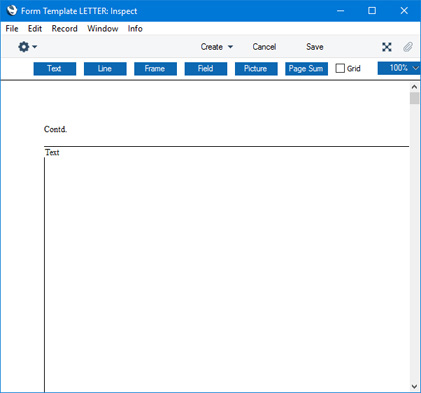Select the horizontal line object on canvas
The width and height of the screenshot is (421, 393).
226,146
